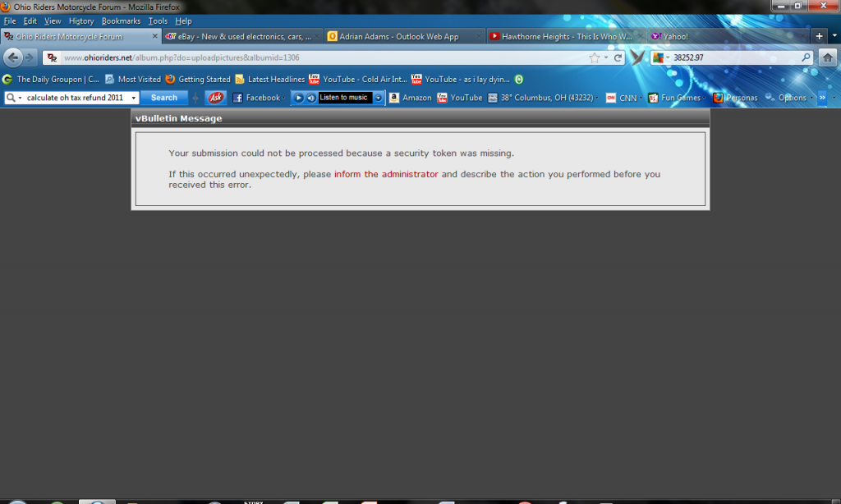Expand the toolbar overflow chevron
The image size is (841, 504).
tap(822, 98)
